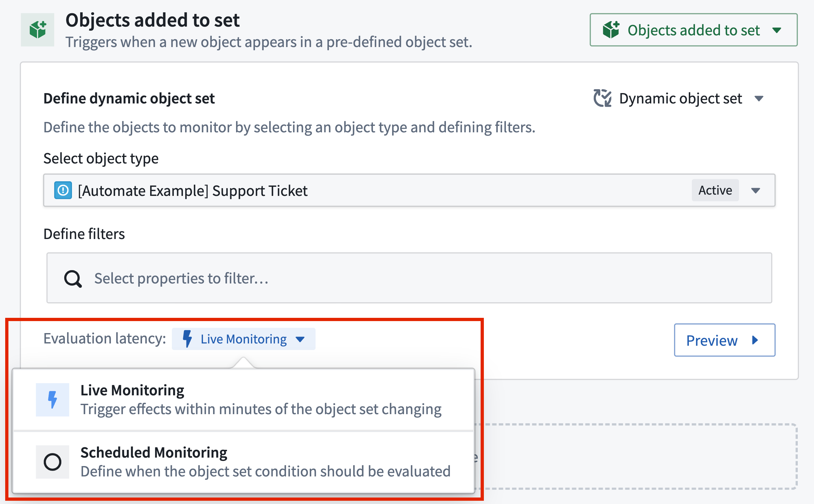Open the 'Objects added to set' trigger dropdown
Image resolution: width=814 pixels, height=504 pixels.
pyautogui.click(x=693, y=30)
